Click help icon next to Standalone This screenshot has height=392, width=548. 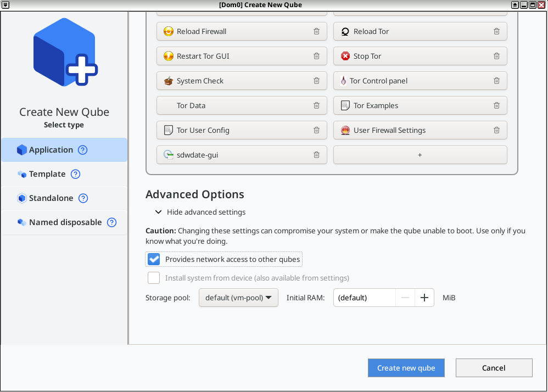[x=83, y=198]
